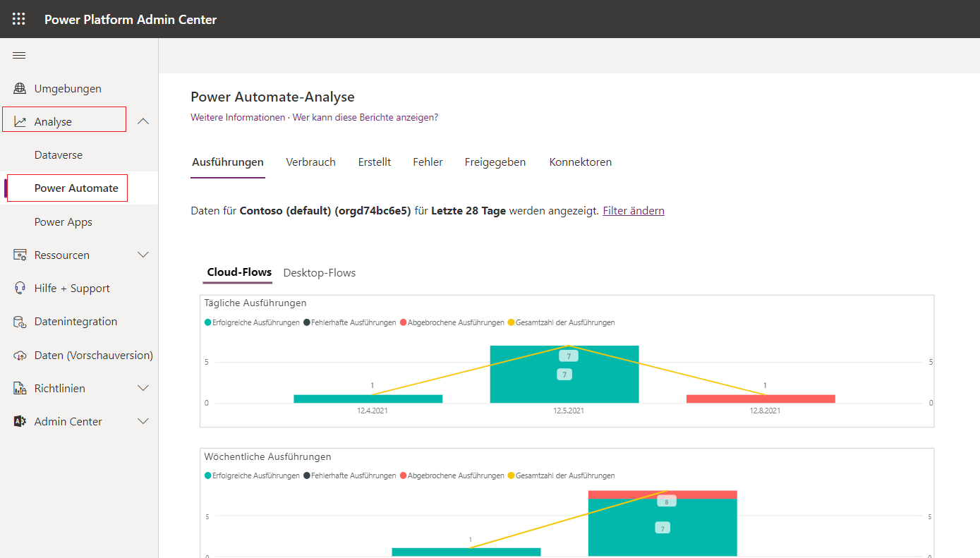Screen dimensions: 980x558
Task: Click the red segment of weekly bar
Action: (x=663, y=495)
